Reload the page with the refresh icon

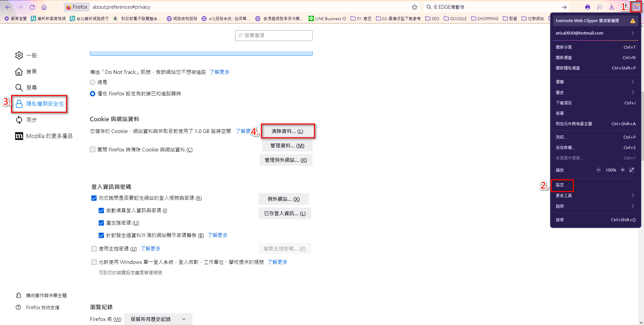(32, 7)
